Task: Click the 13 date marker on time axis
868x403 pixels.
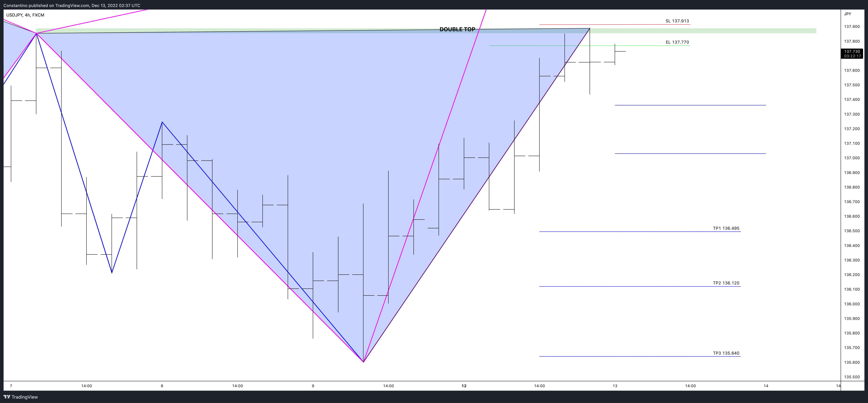Action: [615, 386]
